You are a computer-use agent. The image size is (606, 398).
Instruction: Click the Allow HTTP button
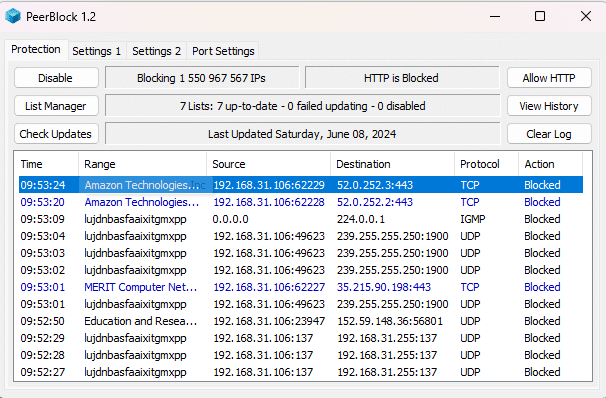549,78
